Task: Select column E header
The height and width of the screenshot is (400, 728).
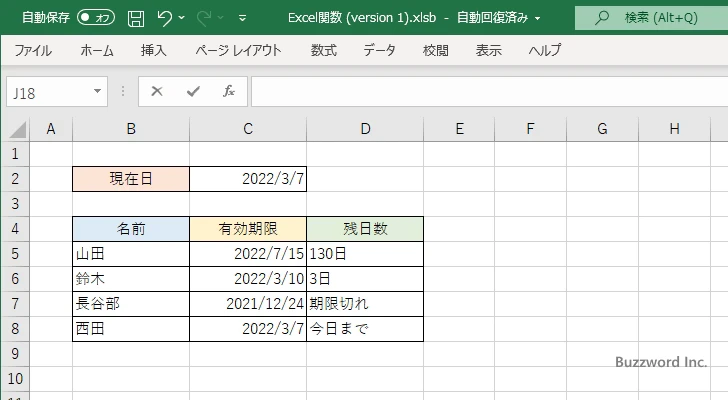Action: pos(459,129)
